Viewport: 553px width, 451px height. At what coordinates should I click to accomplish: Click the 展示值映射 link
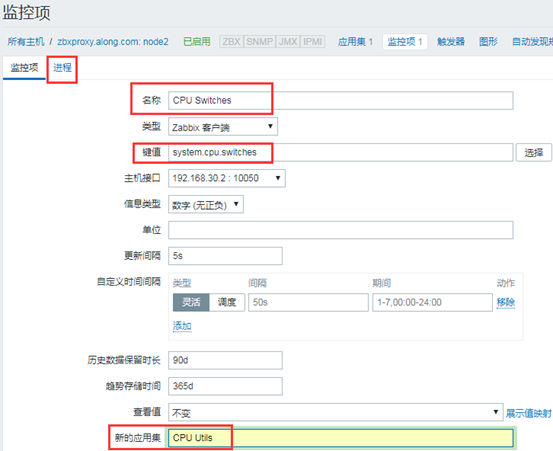pyautogui.click(x=529, y=413)
